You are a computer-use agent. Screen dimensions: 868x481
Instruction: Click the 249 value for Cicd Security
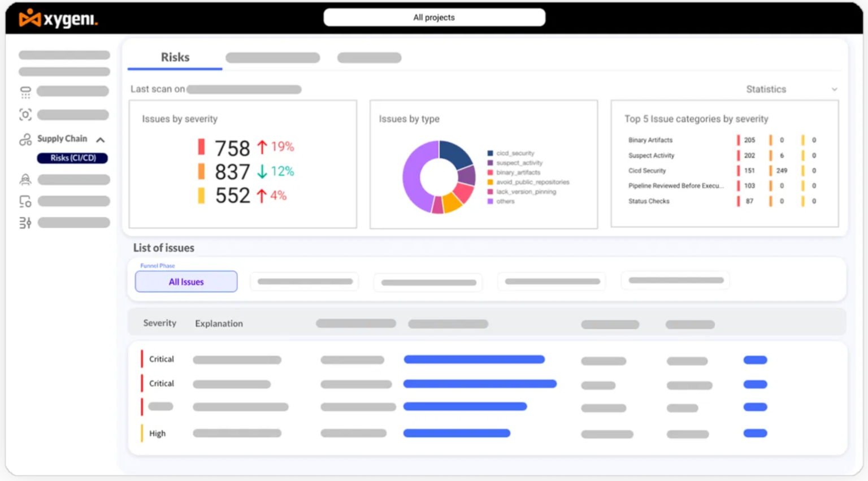click(782, 171)
